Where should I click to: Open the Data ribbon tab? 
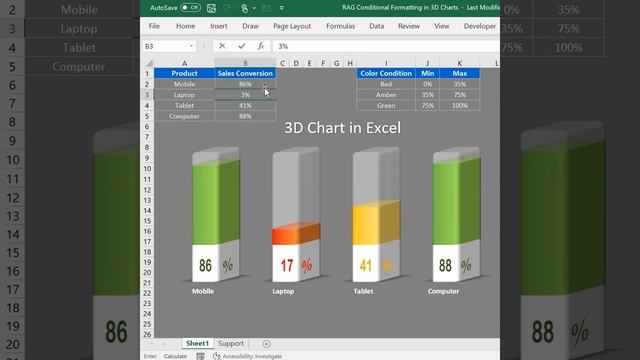376,26
